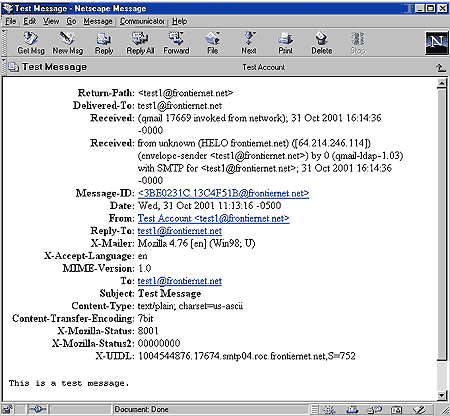Click the X-UIDL value starting with 1004544876
This screenshot has height=416, width=450.
(246, 356)
